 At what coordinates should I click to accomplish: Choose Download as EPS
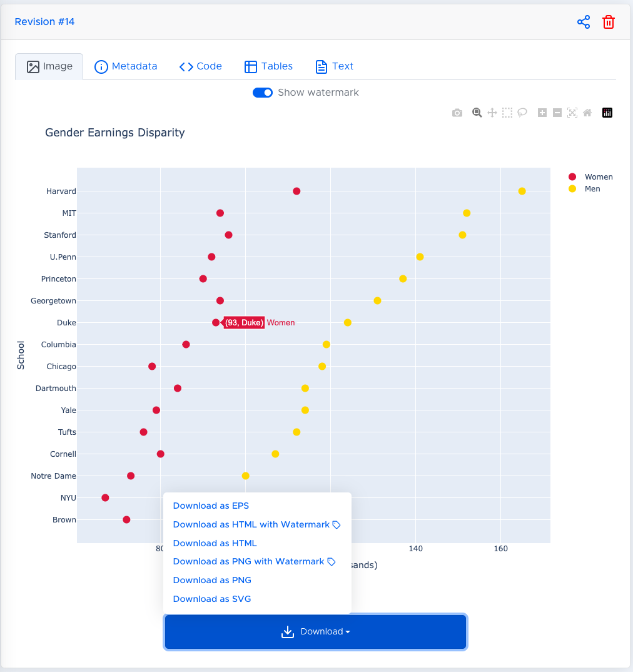pyautogui.click(x=211, y=506)
